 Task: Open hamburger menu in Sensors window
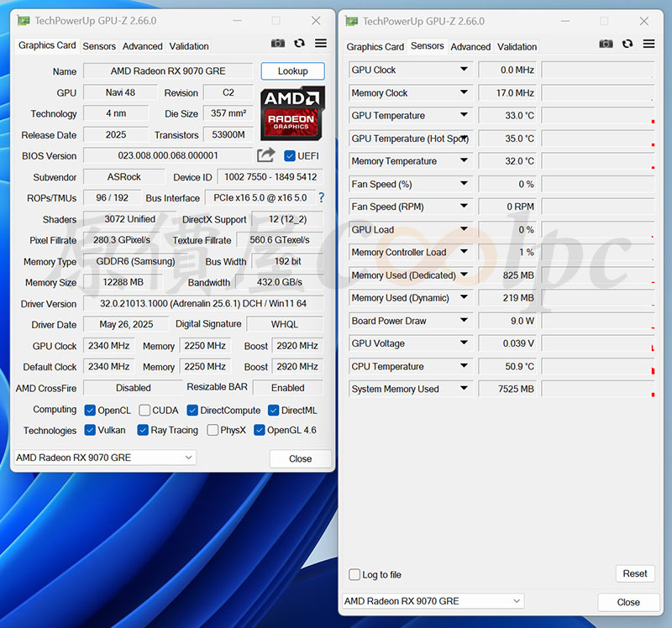(648, 44)
